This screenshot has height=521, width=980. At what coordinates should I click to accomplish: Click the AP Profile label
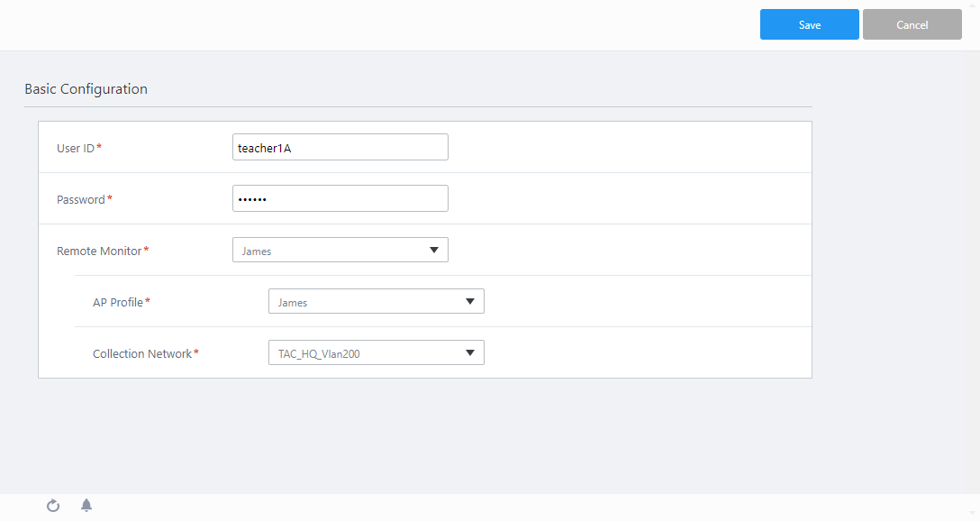[118, 302]
